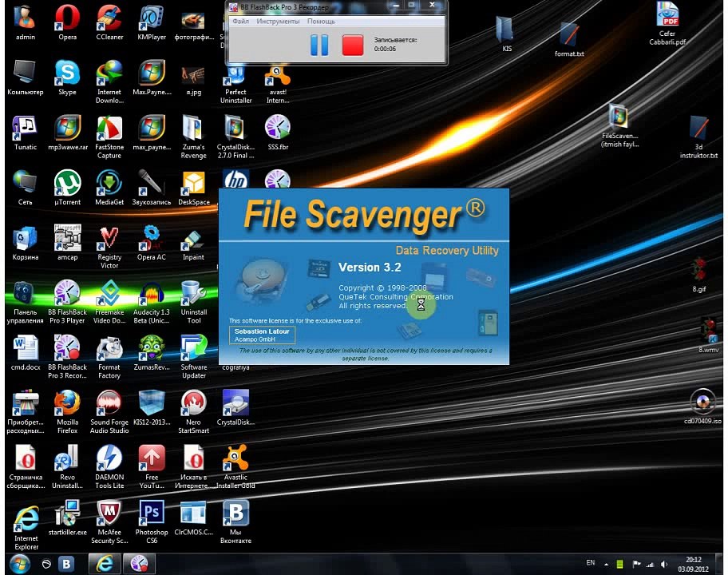Select the KMPlayer desktop icon

152,22
